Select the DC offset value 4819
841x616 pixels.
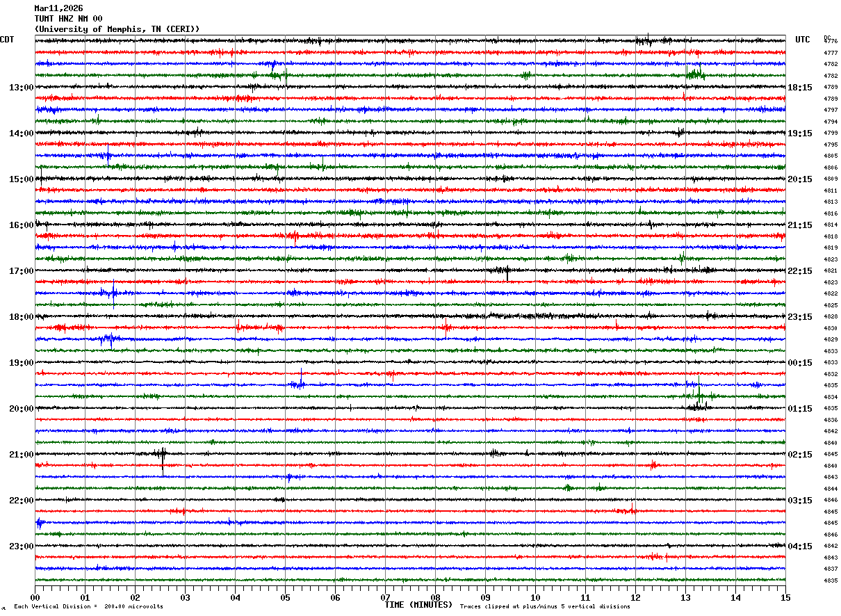831,248
